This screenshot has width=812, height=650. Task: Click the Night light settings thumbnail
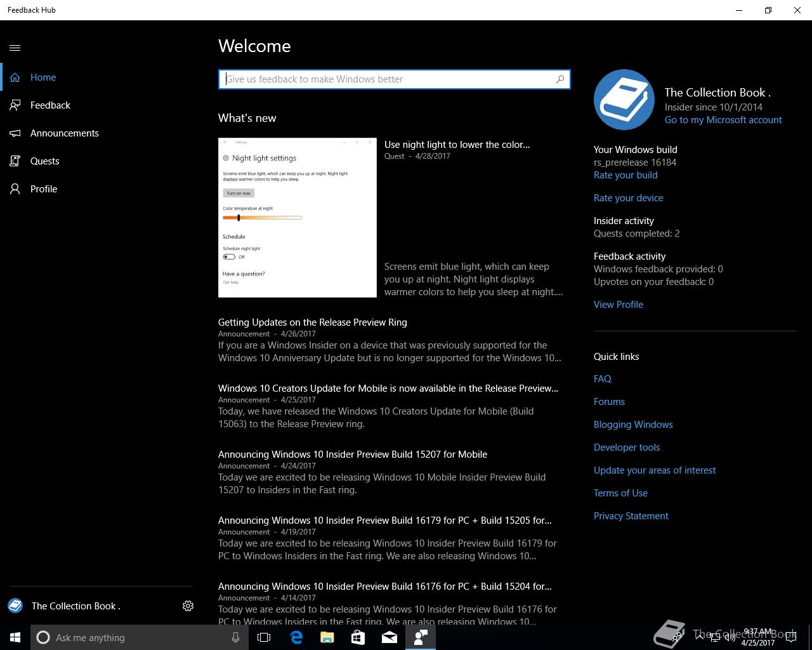298,217
